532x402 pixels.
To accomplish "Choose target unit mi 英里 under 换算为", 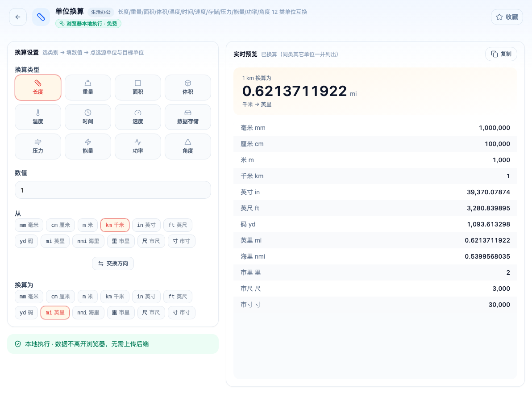I will 55,313.
